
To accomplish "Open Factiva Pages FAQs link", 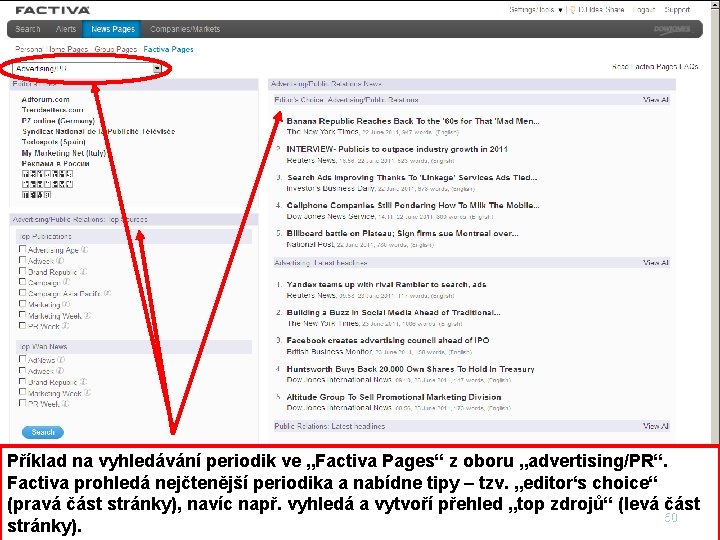I will pyautogui.click(x=655, y=67).
